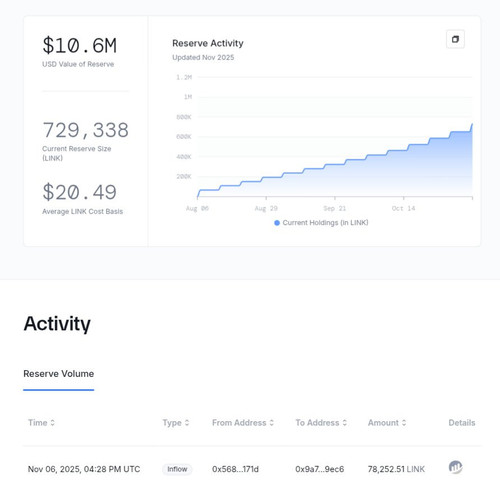The image size is (500, 488).
Task: Click the Sep 21 axis label
Action: point(335,208)
